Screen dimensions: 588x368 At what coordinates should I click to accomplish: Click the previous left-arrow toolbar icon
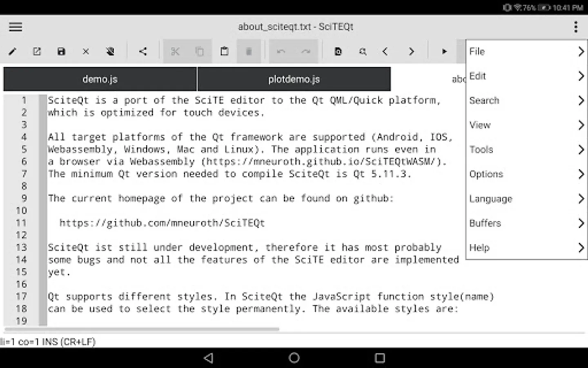[385, 52]
